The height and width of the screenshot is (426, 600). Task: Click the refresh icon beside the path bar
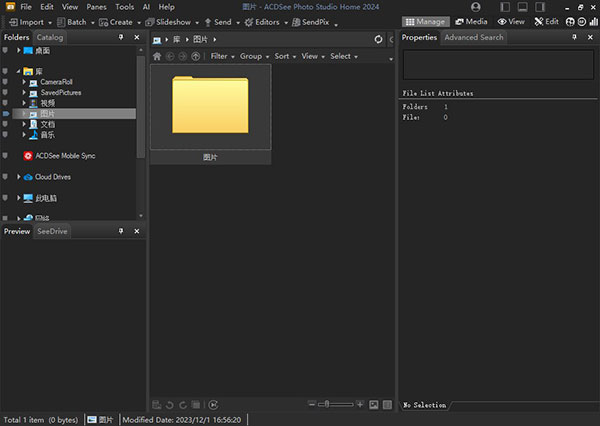click(378, 38)
